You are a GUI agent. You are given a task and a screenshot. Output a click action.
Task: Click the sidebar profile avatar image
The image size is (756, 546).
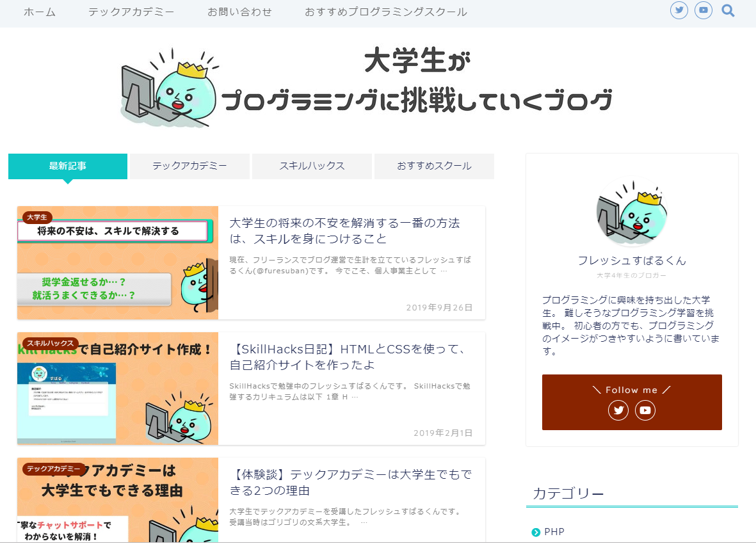(x=632, y=212)
